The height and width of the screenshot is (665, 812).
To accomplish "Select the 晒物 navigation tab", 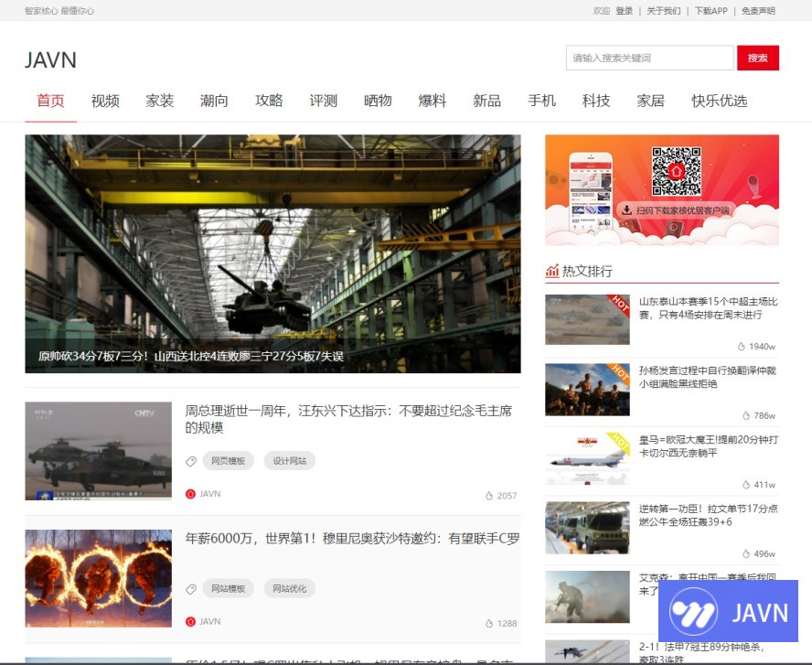I will [378, 101].
